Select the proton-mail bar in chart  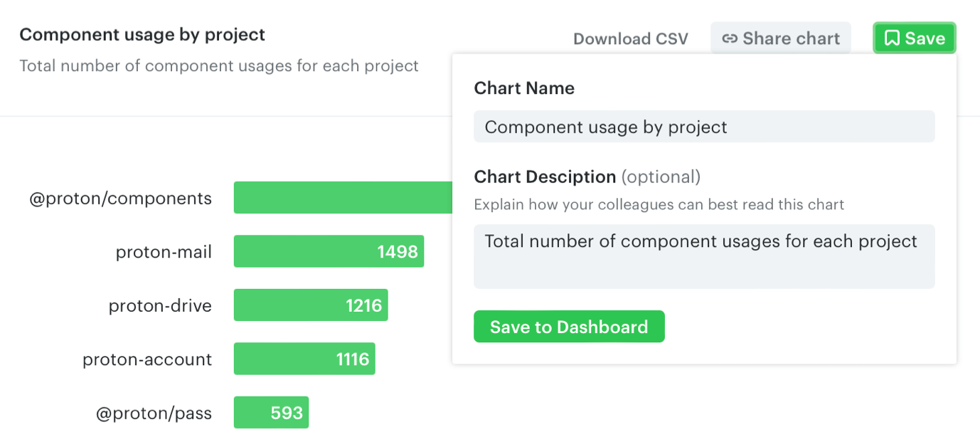(x=329, y=251)
